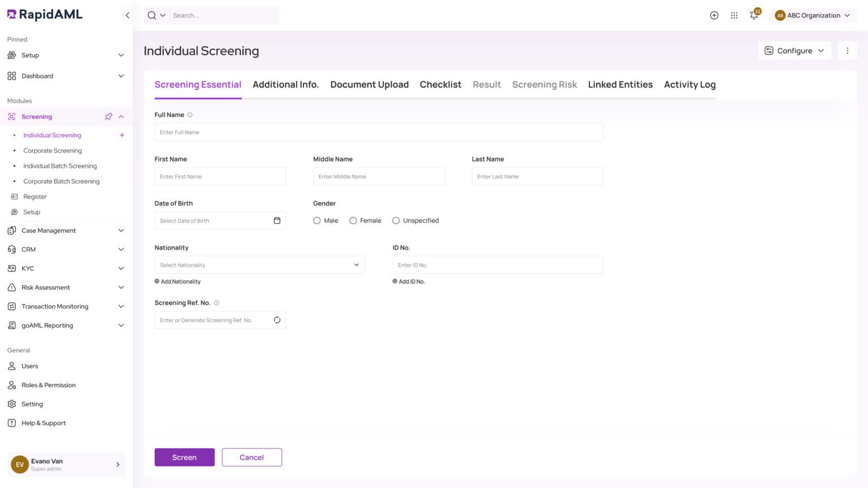Click the Enter Full Name input field
The height and width of the screenshot is (488, 868).
tap(379, 132)
